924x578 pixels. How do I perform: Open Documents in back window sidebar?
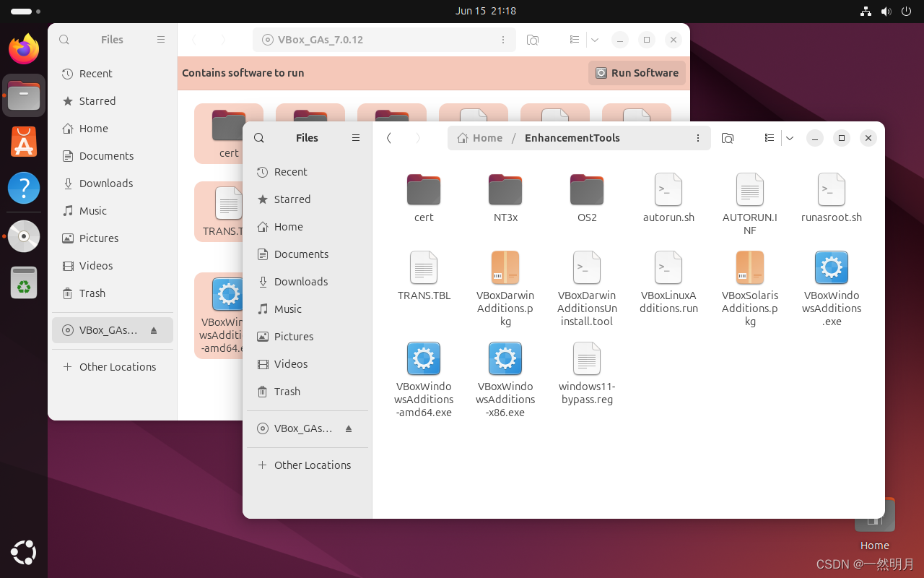tap(113, 156)
